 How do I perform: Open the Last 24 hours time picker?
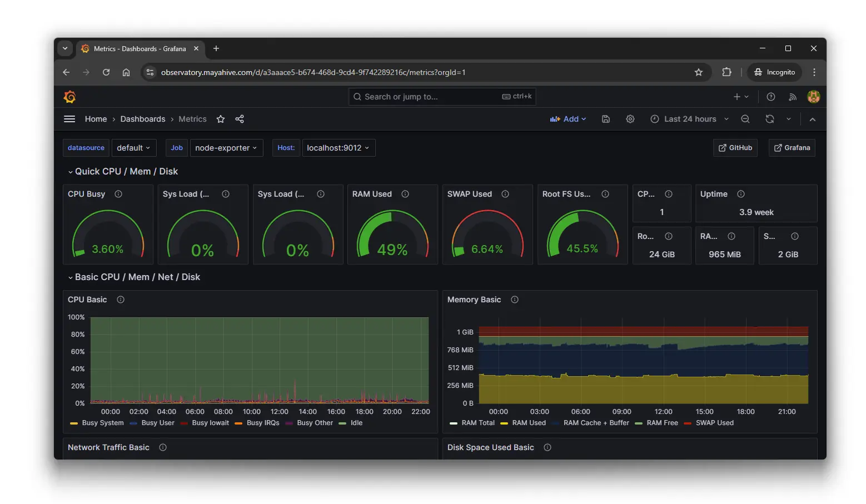coord(690,119)
